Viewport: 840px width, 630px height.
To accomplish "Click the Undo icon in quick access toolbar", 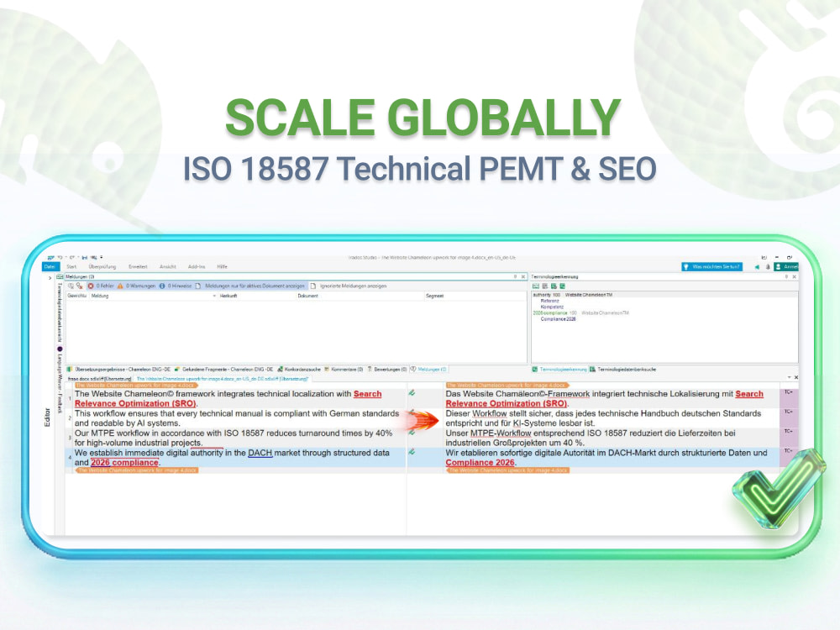I will (60, 258).
